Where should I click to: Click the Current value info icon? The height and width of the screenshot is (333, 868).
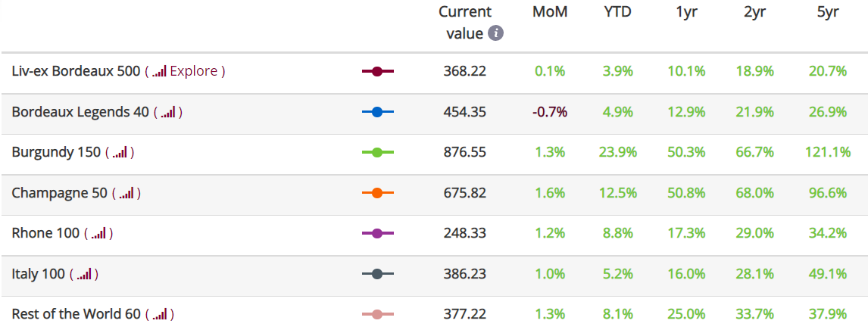click(496, 34)
